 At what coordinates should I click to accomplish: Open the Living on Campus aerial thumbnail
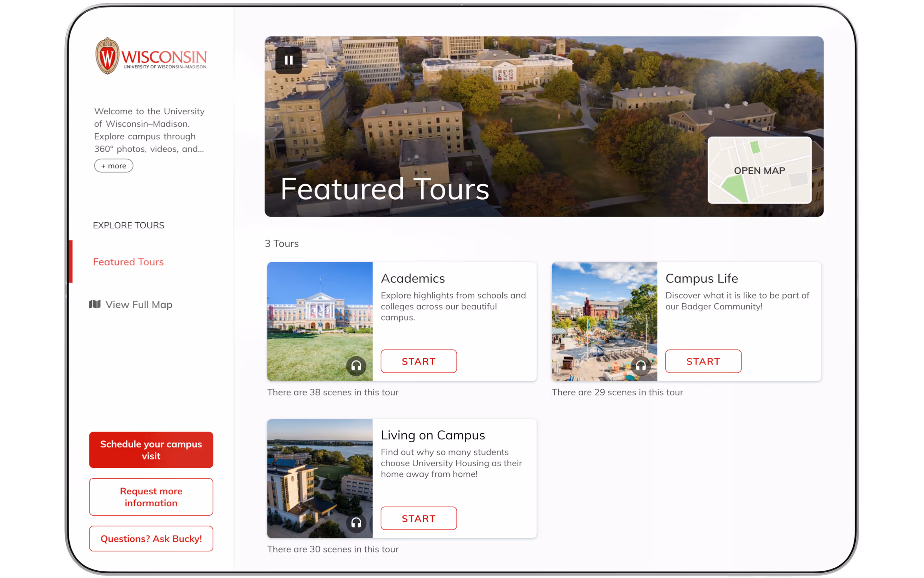(x=320, y=479)
